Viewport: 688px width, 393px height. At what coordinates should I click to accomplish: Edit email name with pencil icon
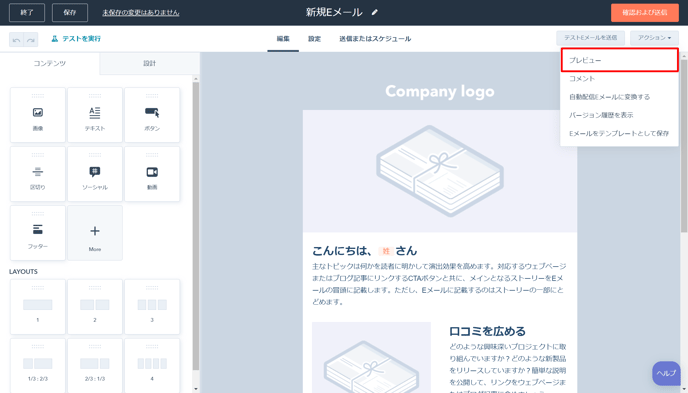coord(374,12)
